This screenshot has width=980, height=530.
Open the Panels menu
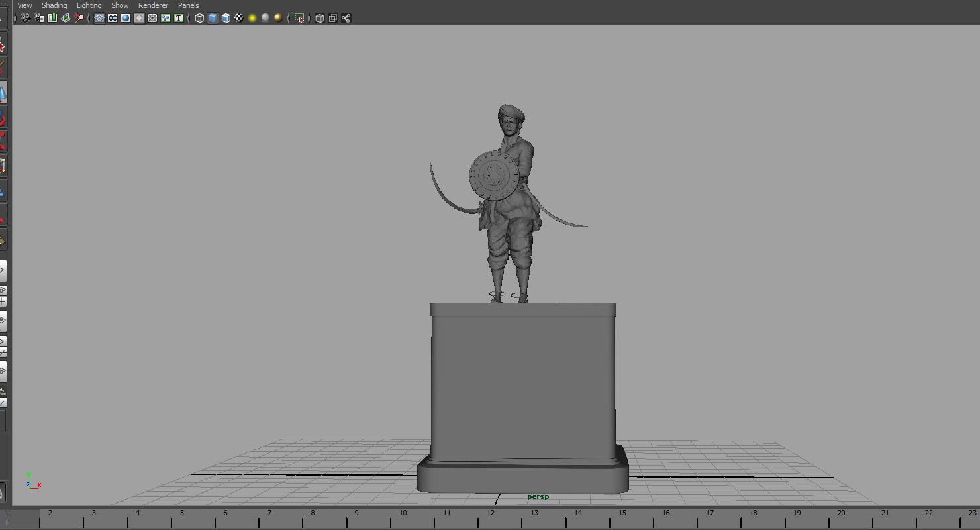pos(189,5)
